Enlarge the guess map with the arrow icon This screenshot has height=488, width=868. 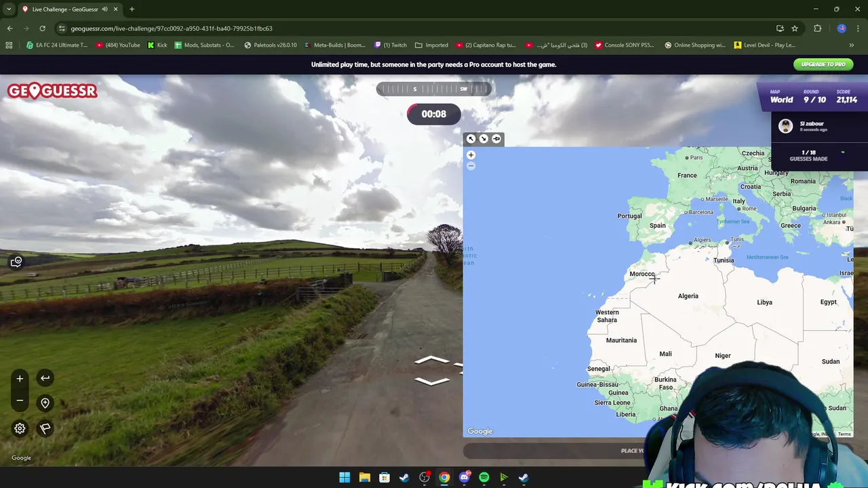coord(471,139)
